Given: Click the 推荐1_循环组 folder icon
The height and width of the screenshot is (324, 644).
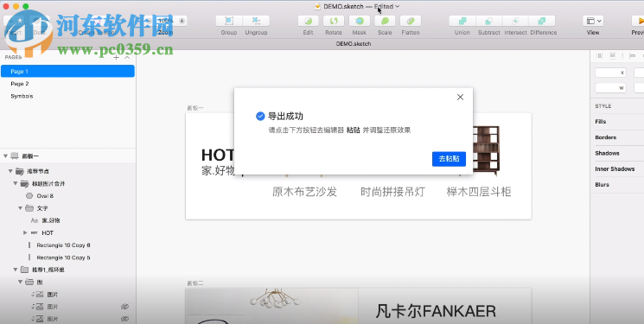Looking at the screenshot, I should [x=24, y=270].
